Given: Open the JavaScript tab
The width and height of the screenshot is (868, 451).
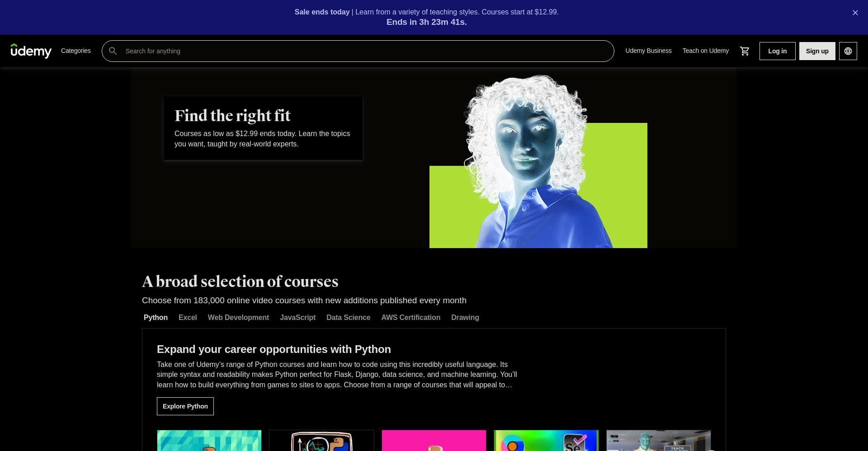Looking at the screenshot, I should pyautogui.click(x=297, y=318).
